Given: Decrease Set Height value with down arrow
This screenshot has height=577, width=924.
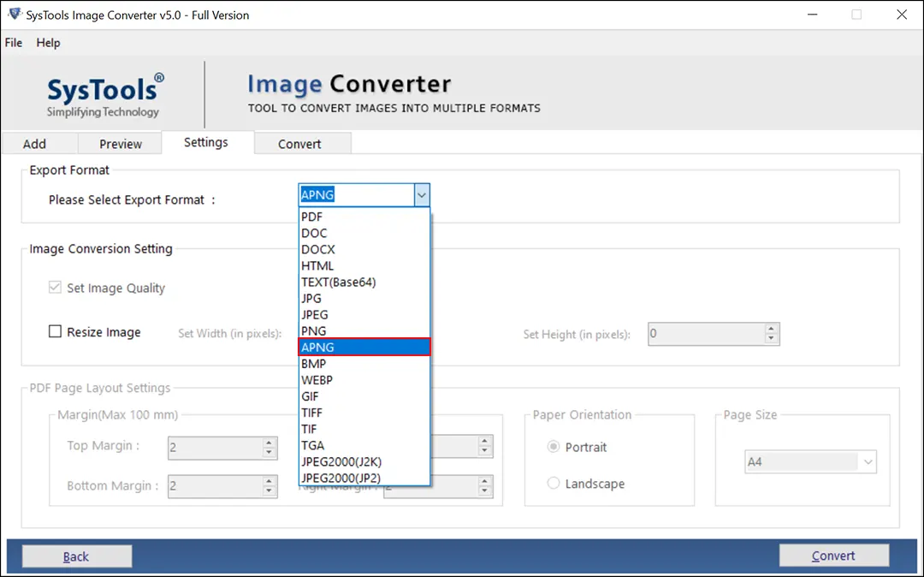Looking at the screenshot, I should [x=771, y=339].
